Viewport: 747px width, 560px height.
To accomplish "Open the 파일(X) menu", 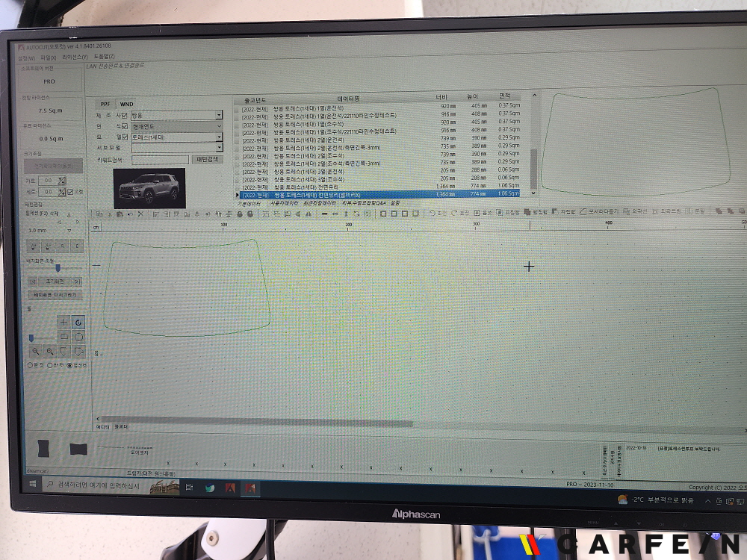I will coord(49,57).
